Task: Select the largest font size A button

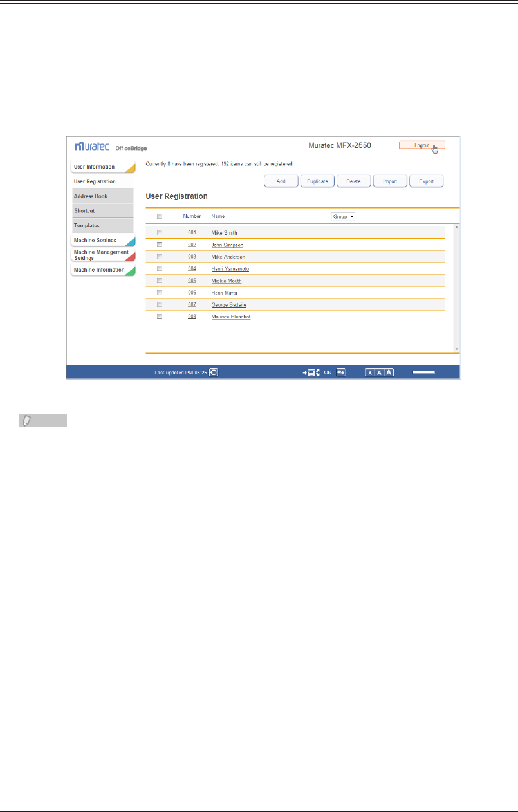Action: (x=389, y=372)
